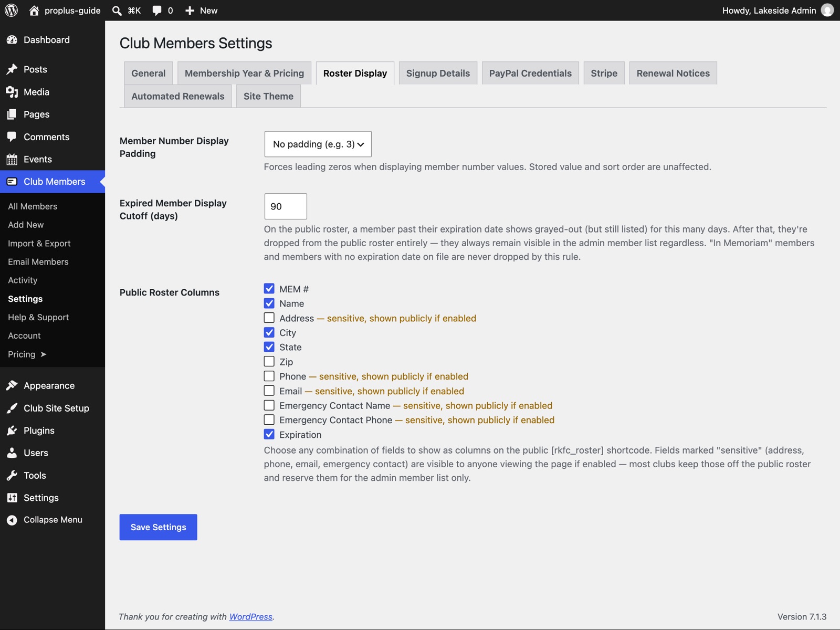Click the Save Settings button
840x630 pixels.
click(x=159, y=527)
